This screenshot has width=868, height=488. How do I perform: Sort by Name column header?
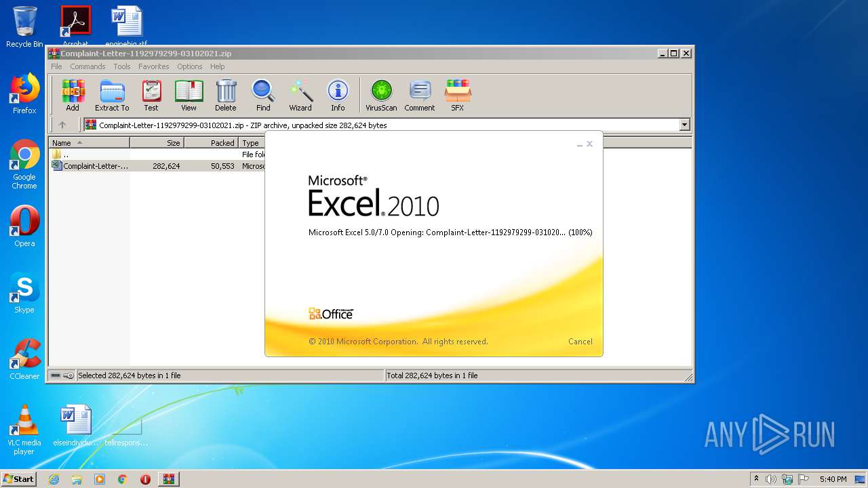pos(89,142)
